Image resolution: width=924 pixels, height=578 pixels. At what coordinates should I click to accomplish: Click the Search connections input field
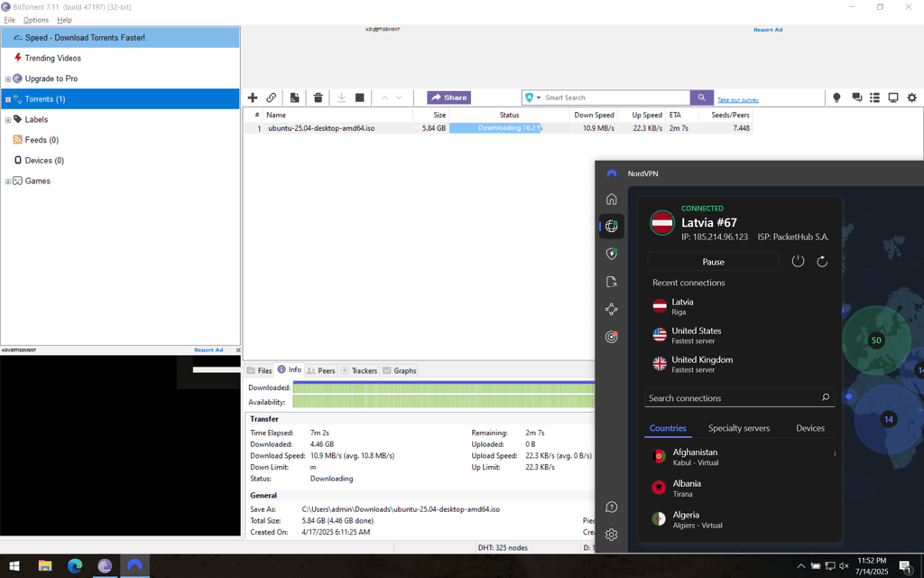(740, 398)
